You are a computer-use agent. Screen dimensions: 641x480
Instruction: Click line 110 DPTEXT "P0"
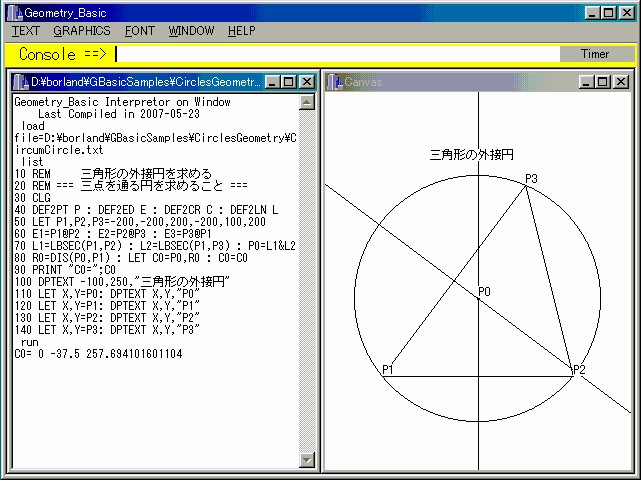(x=107, y=294)
